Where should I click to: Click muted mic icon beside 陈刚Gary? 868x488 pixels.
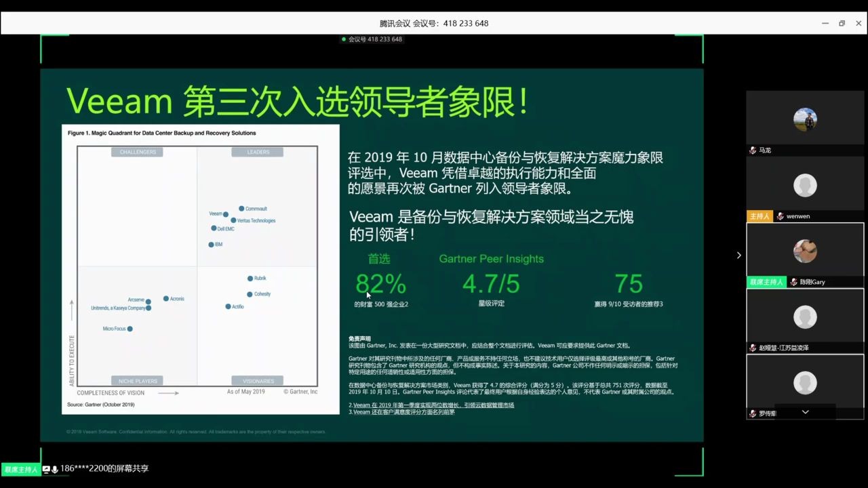pyautogui.click(x=793, y=282)
